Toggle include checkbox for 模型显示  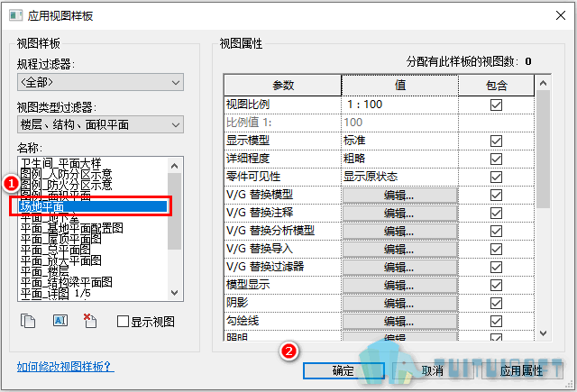pyautogui.click(x=496, y=285)
